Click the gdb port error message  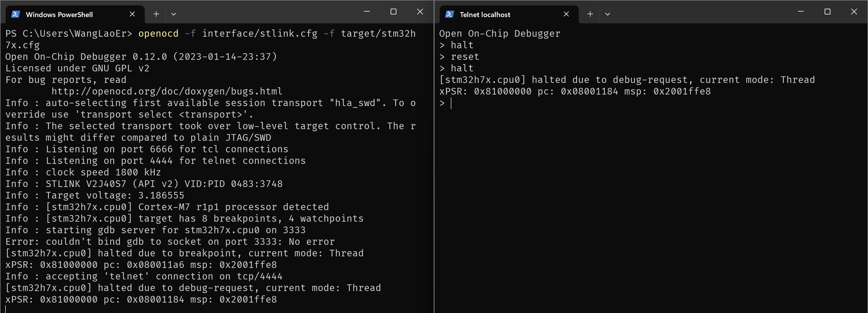point(170,241)
